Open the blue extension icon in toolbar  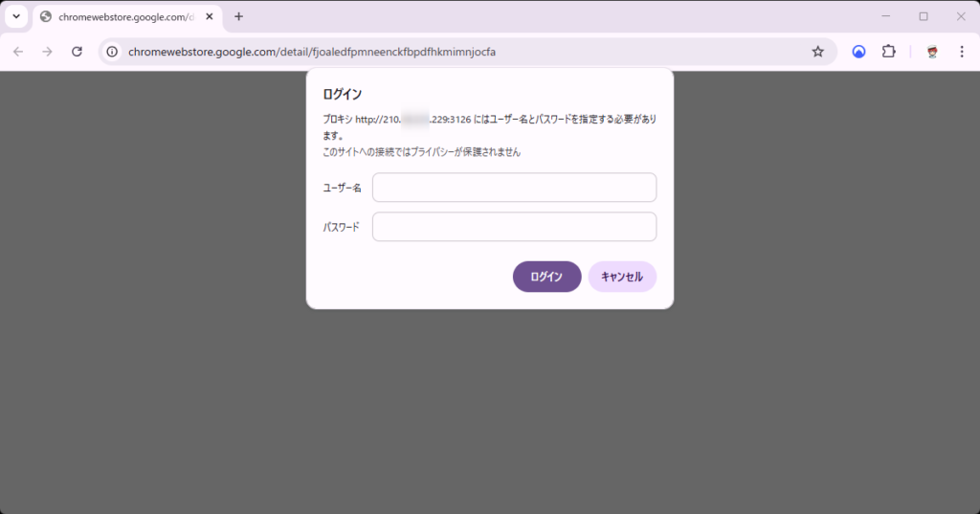point(858,52)
